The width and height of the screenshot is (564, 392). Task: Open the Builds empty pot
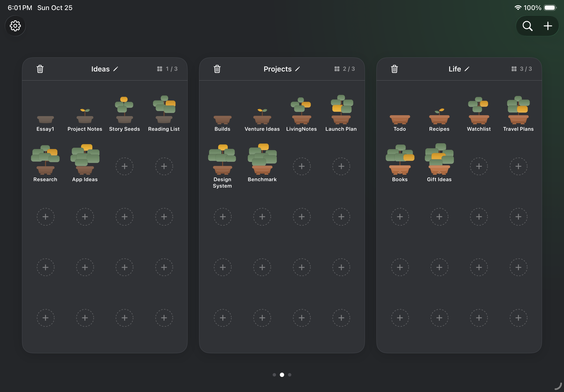(222, 120)
